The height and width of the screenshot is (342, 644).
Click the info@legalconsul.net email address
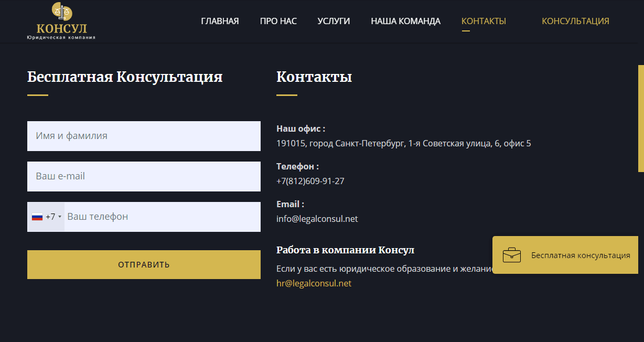(317, 219)
